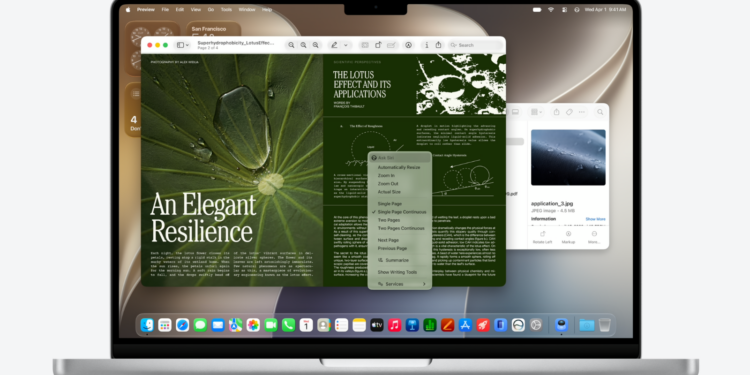This screenshot has height=375, width=750.
Task: Open Numbers app in Dock
Action: (x=430, y=325)
